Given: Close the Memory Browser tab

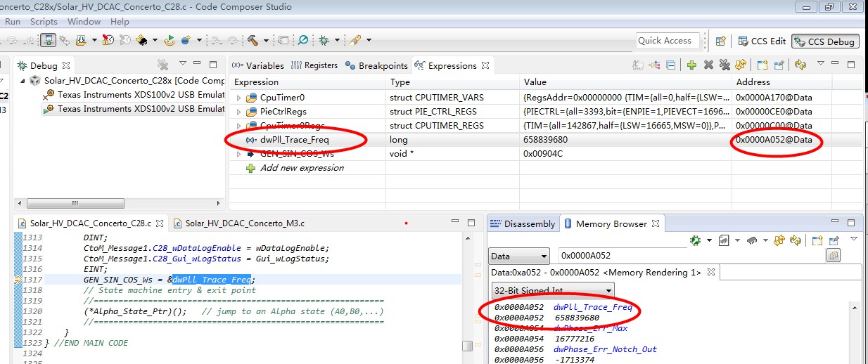Looking at the screenshot, I should [656, 223].
